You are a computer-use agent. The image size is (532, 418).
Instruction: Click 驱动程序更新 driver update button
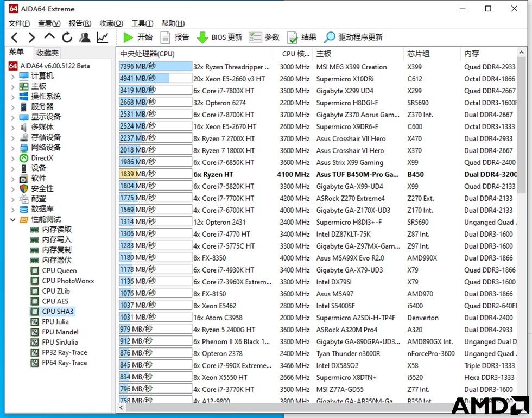[353, 37]
